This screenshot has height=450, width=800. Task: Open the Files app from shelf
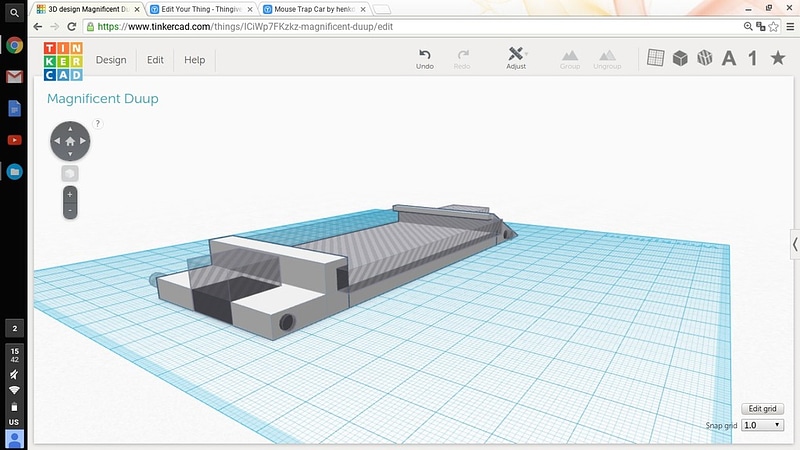coord(14,172)
